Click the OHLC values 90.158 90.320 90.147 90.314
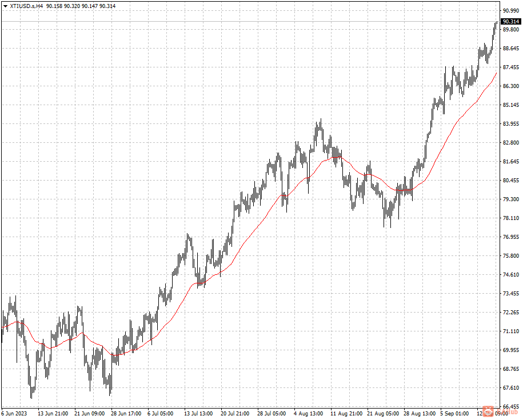 pos(81,6)
